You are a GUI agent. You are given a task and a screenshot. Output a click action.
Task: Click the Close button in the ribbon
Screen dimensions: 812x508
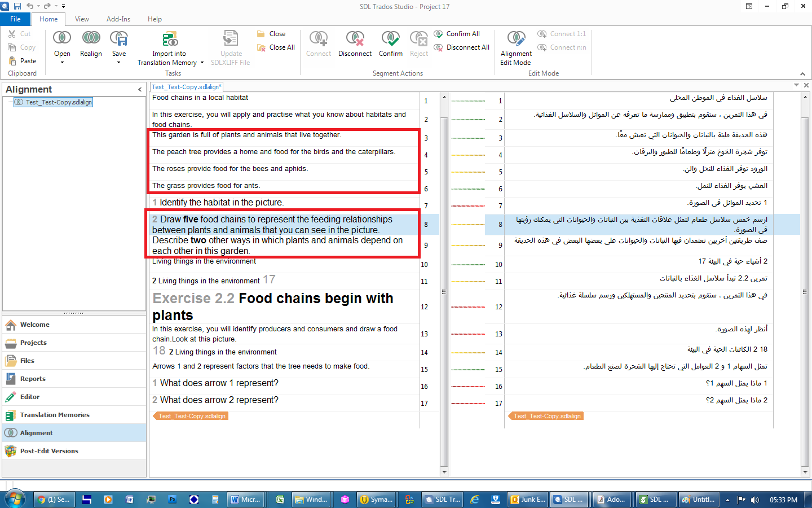271,34
